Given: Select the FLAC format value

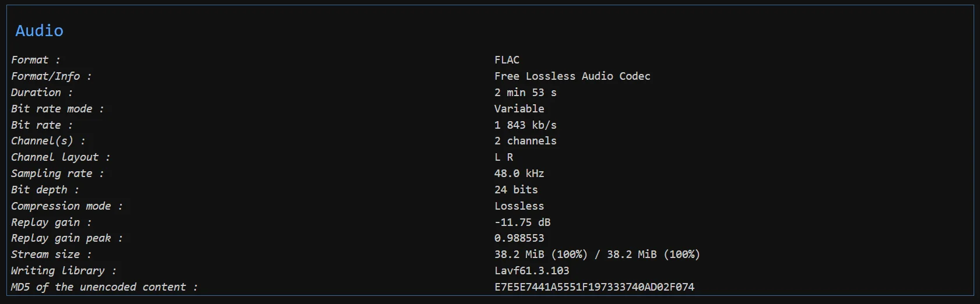Looking at the screenshot, I should click(507, 60).
